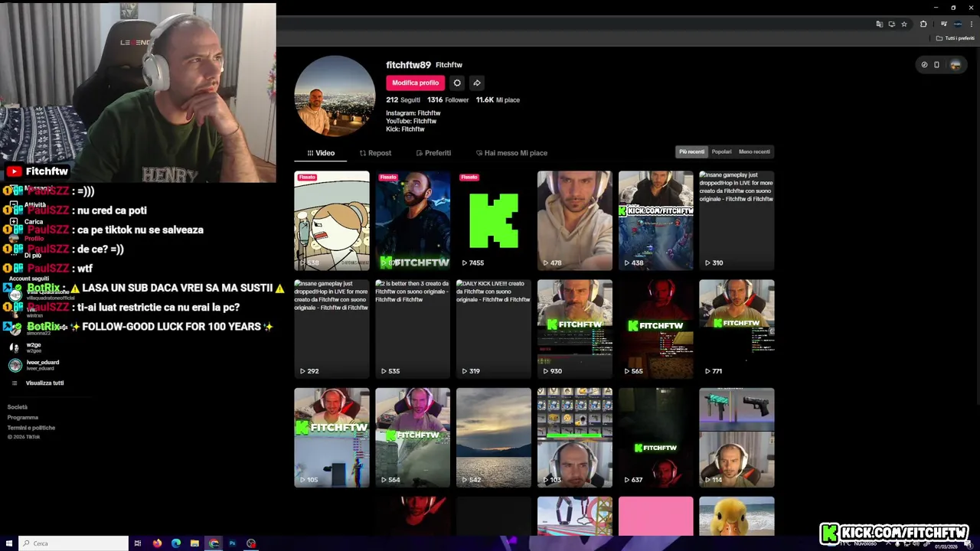The height and width of the screenshot is (551, 980).
Task: Open yellow duck video thumbnail
Action: (x=737, y=517)
